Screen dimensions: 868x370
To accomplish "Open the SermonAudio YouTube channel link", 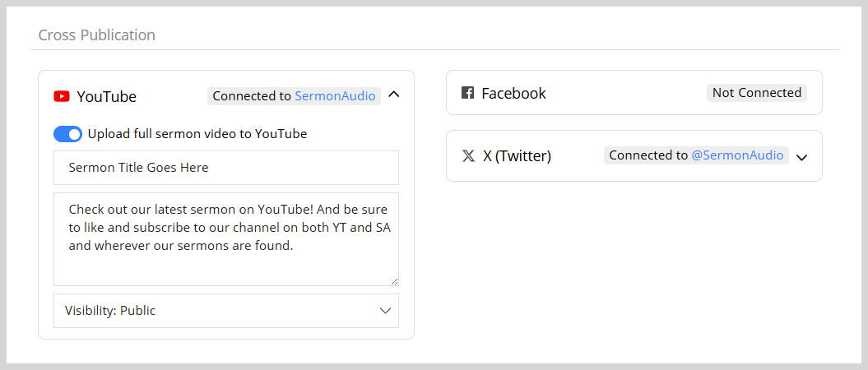I will click(335, 95).
